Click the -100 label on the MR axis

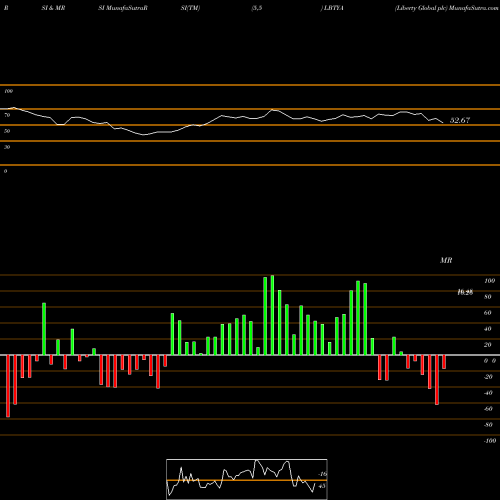coord(490,441)
